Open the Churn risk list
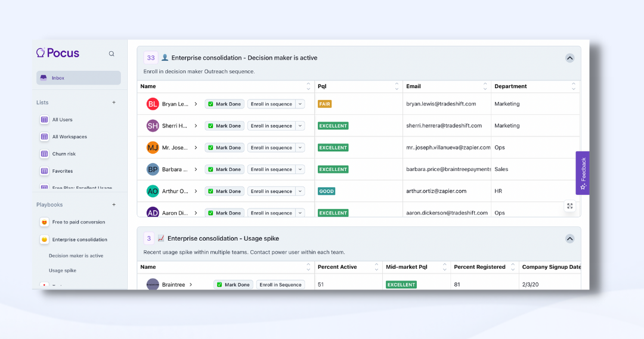This screenshot has width=644, height=339. 64,154
